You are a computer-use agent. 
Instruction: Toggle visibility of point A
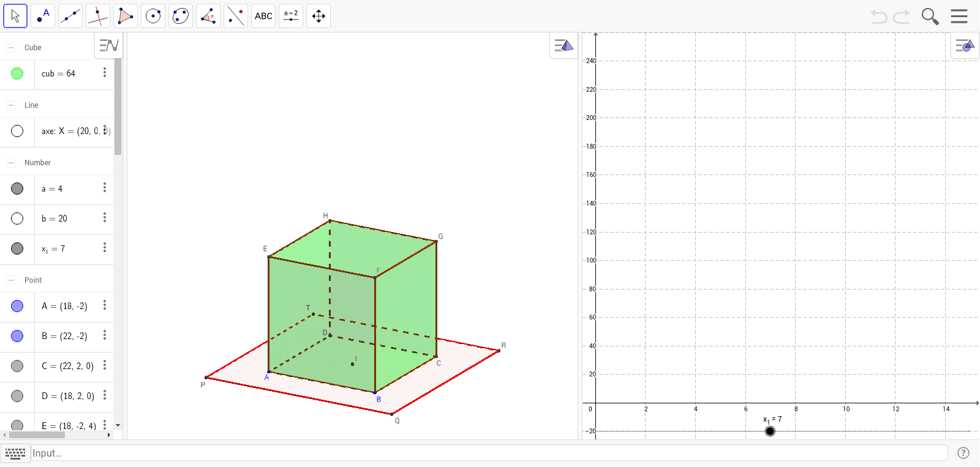click(17, 306)
